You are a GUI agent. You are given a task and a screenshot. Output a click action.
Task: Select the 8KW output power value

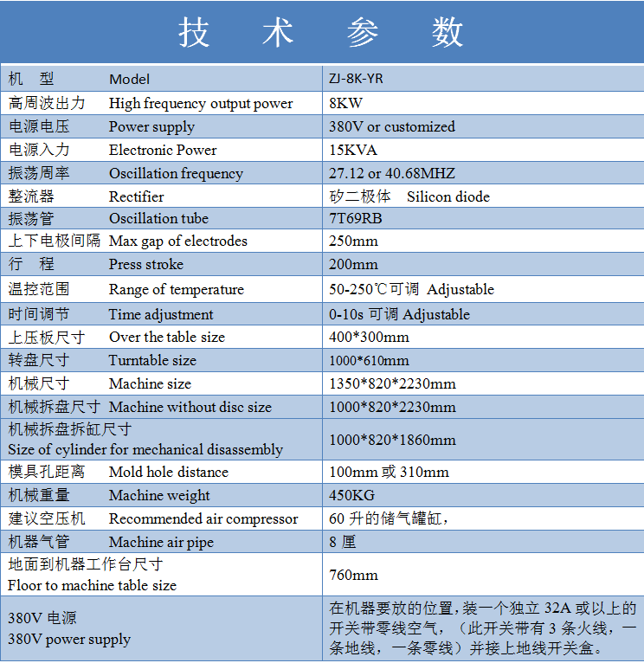346,104
